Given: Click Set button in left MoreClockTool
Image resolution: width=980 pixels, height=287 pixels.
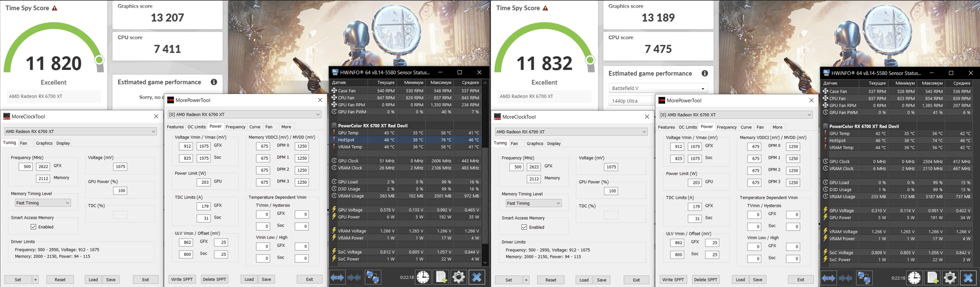Looking at the screenshot, I should (18, 280).
